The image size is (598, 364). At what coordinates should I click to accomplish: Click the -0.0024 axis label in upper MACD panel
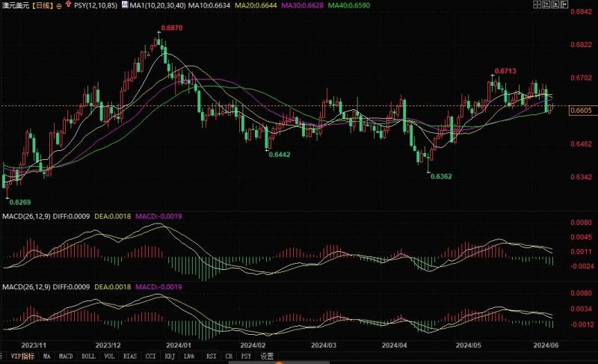coord(582,266)
